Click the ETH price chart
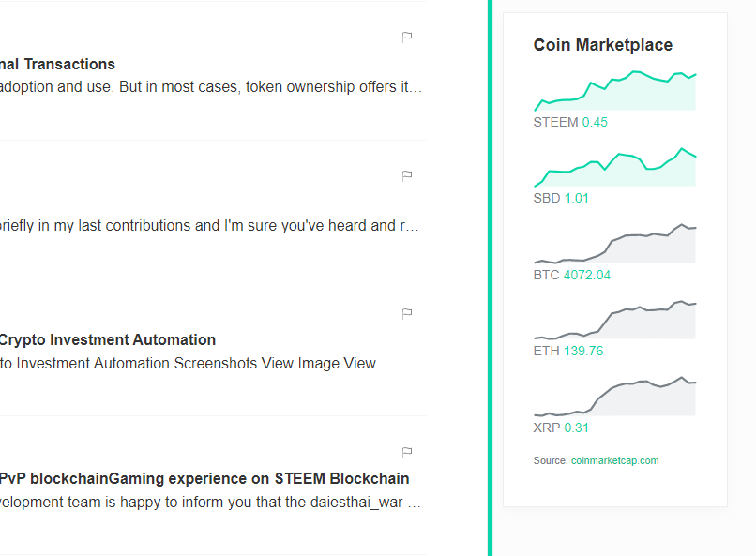This screenshot has width=756, height=556. (x=614, y=320)
